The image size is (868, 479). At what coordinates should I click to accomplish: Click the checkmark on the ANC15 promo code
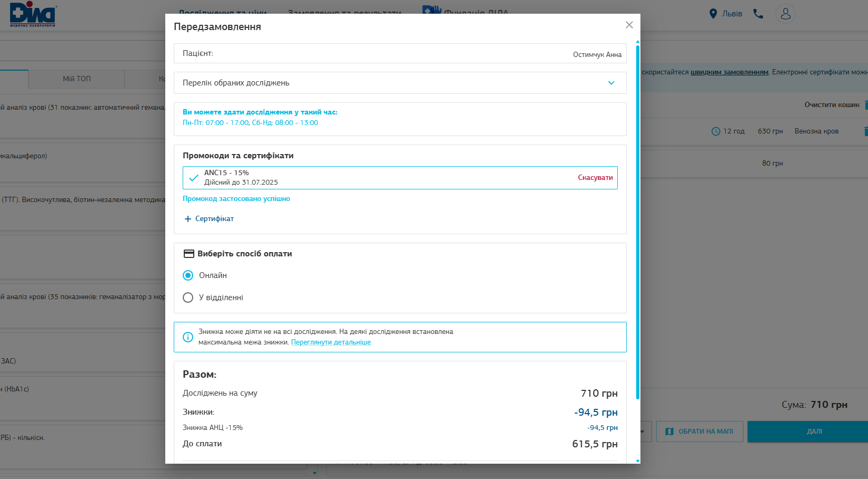tap(194, 178)
